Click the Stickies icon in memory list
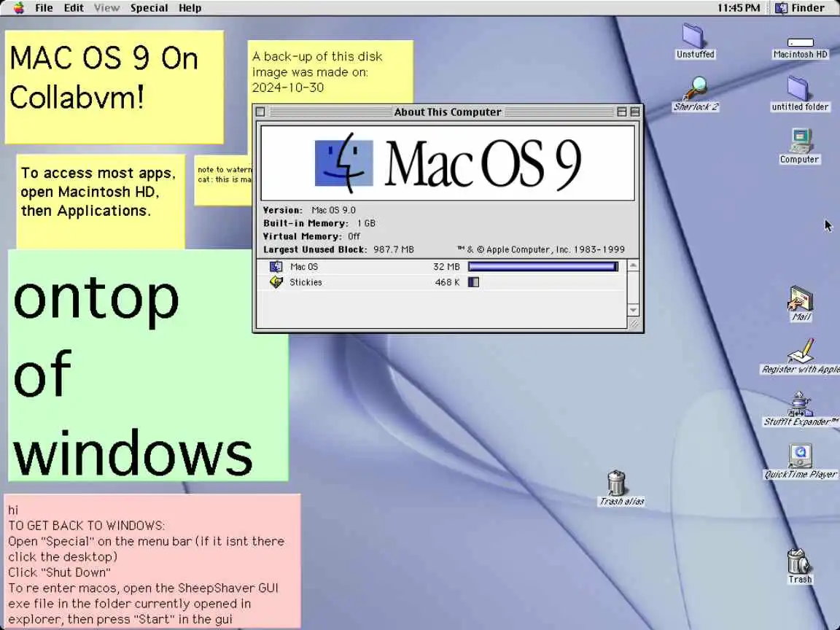Viewport: 840px width, 630px height. [x=276, y=281]
